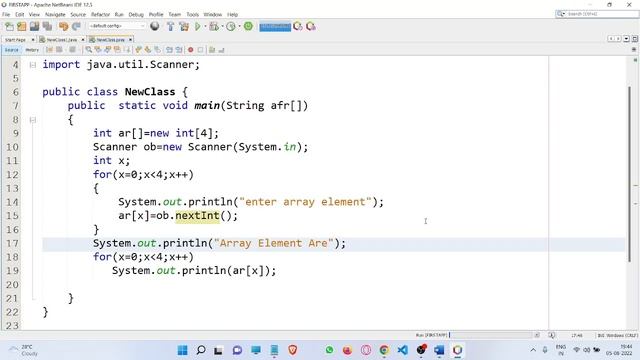This screenshot has height=360, width=640.
Task: Open the default config combo box
Action: [x=117, y=26]
